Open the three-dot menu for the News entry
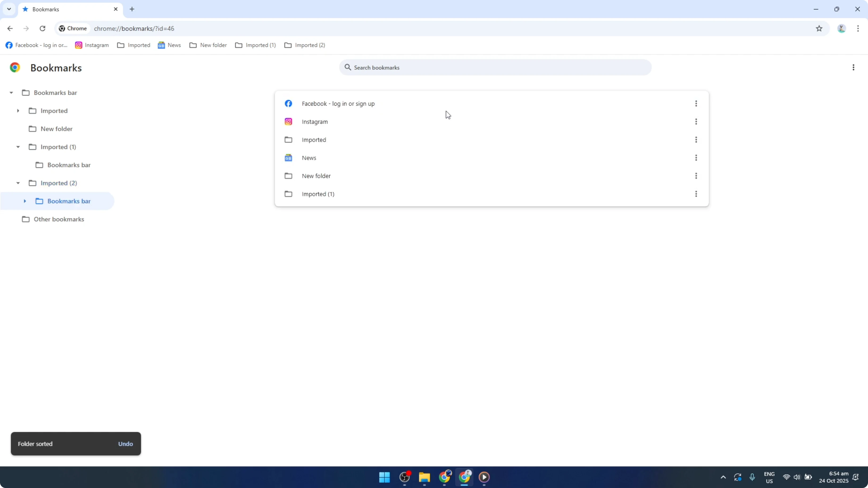This screenshot has height=488, width=868. [696, 158]
